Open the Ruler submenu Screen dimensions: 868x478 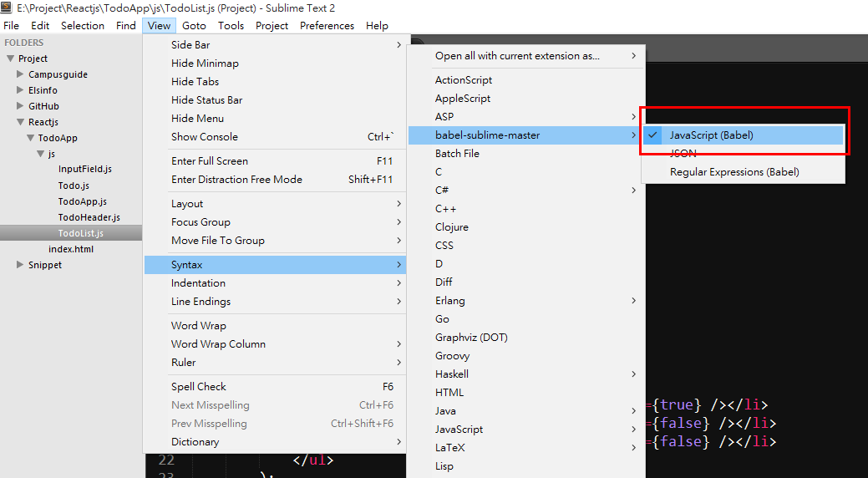(275, 362)
